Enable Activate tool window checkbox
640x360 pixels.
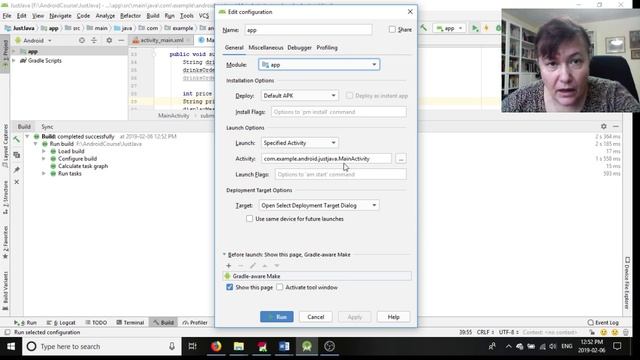point(280,287)
